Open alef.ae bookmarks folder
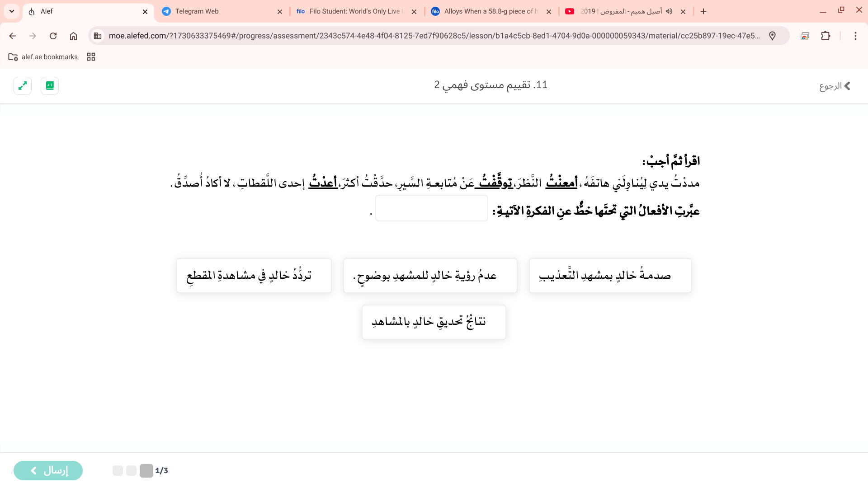The height and width of the screenshot is (488, 868). pos(43,57)
